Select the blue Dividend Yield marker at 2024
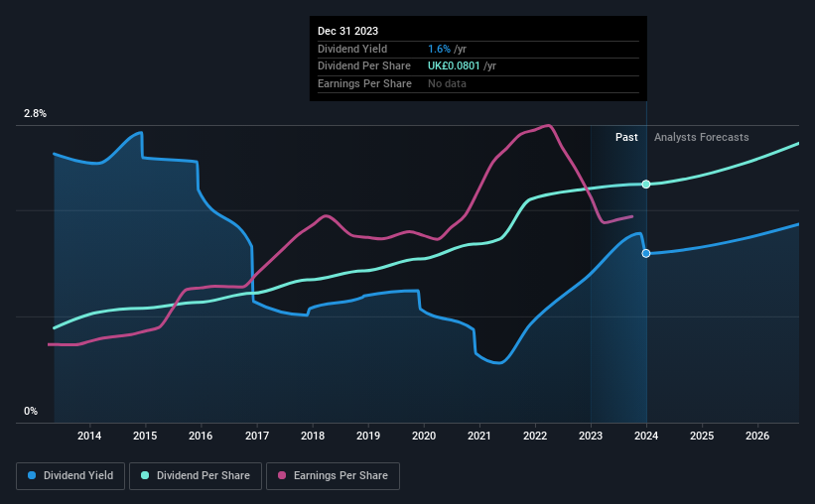This screenshot has height=504, width=815. point(646,253)
